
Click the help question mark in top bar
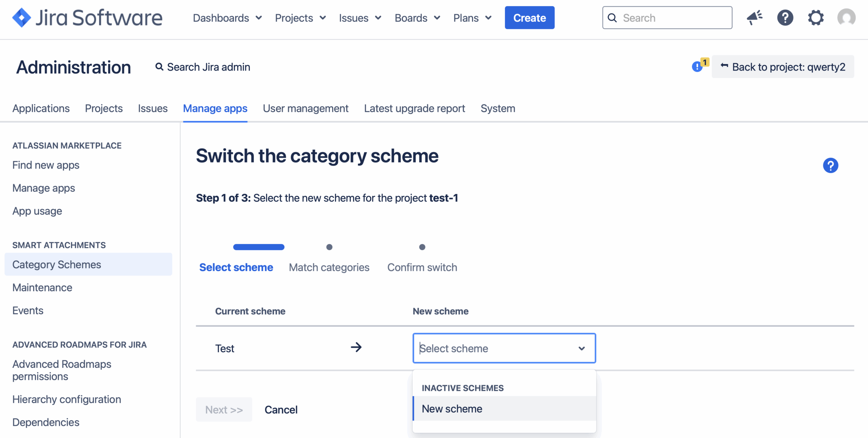click(x=785, y=18)
